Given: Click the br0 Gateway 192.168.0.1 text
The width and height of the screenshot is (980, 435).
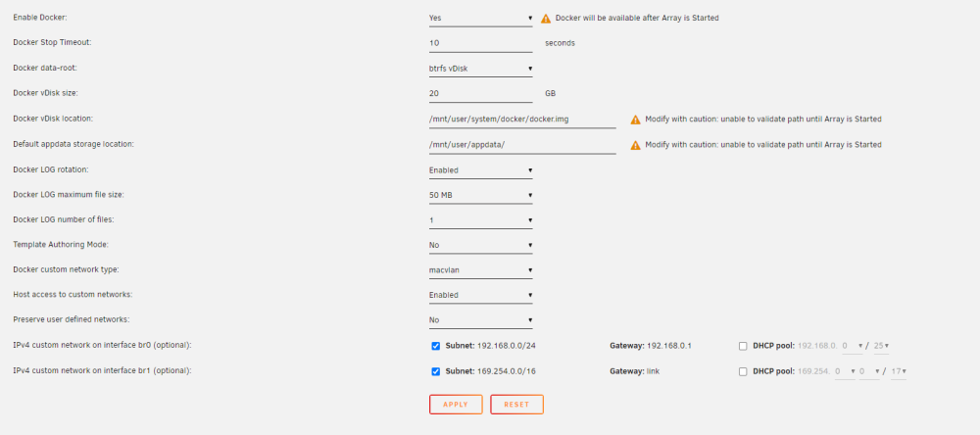Looking at the screenshot, I should [651, 345].
